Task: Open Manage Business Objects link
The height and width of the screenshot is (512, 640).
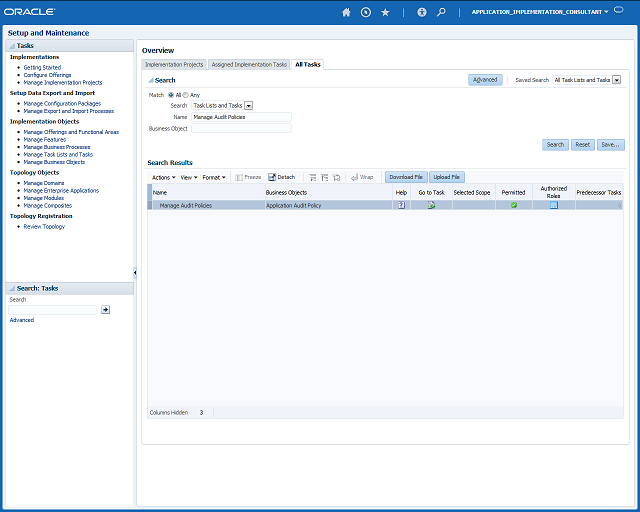Action: point(54,162)
